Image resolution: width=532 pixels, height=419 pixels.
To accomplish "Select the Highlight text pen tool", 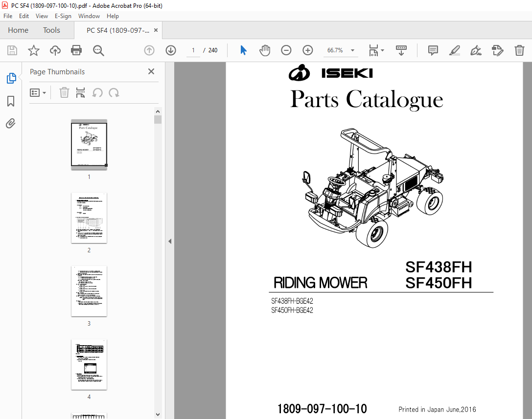I will pyautogui.click(x=454, y=50).
